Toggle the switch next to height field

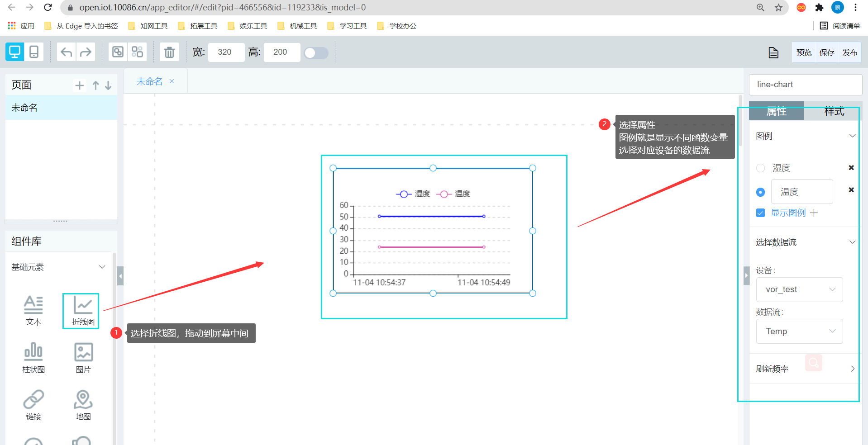click(316, 53)
